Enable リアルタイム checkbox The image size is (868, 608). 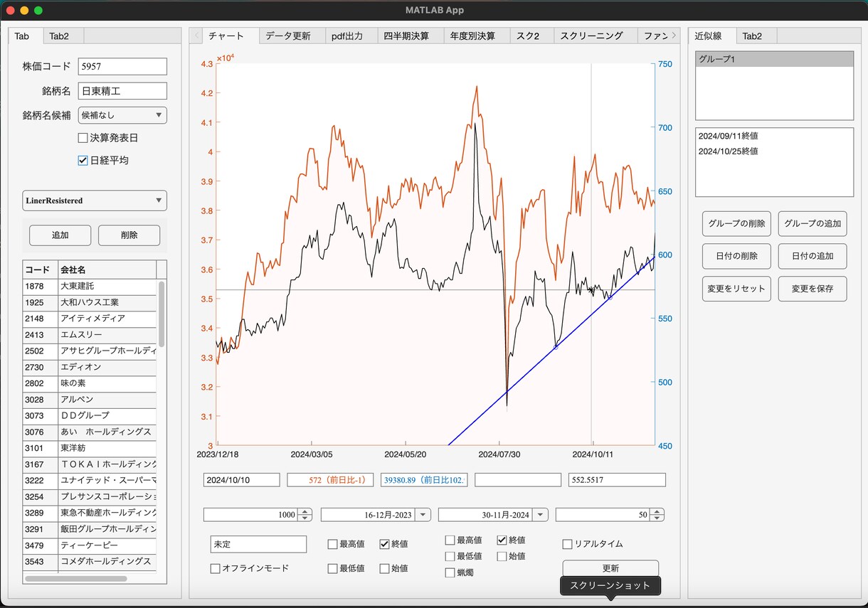(567, 544)
